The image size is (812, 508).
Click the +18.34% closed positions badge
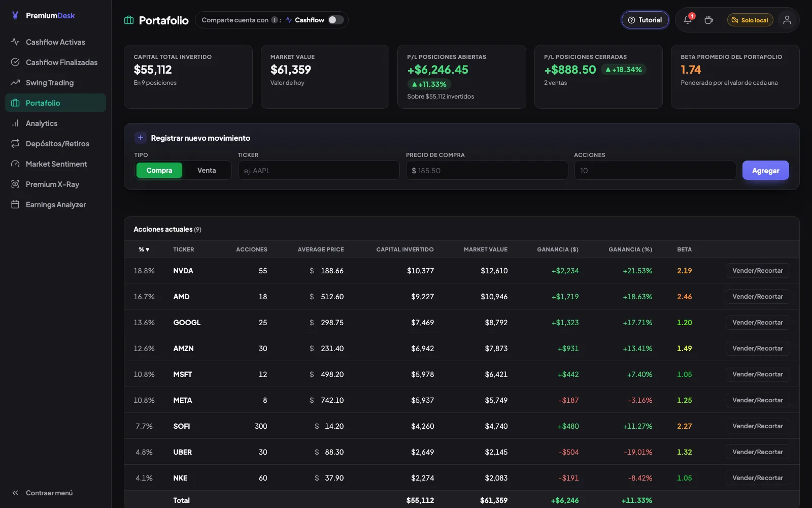(624, 70)
